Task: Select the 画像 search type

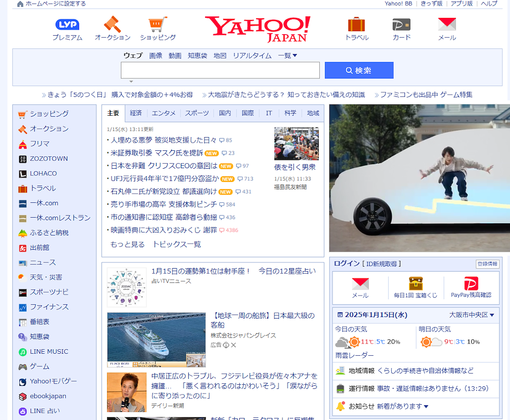Action: tap(156, 56)
